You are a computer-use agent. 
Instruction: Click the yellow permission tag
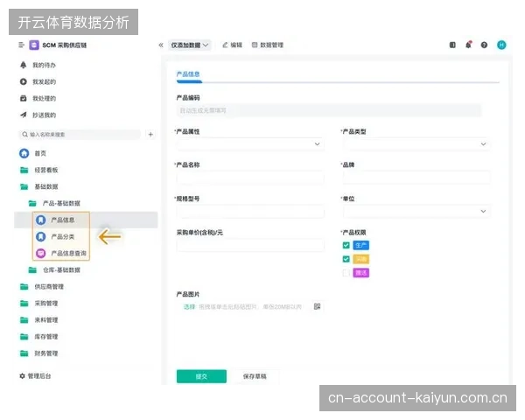pyautogui.click(x=360, y=259)
